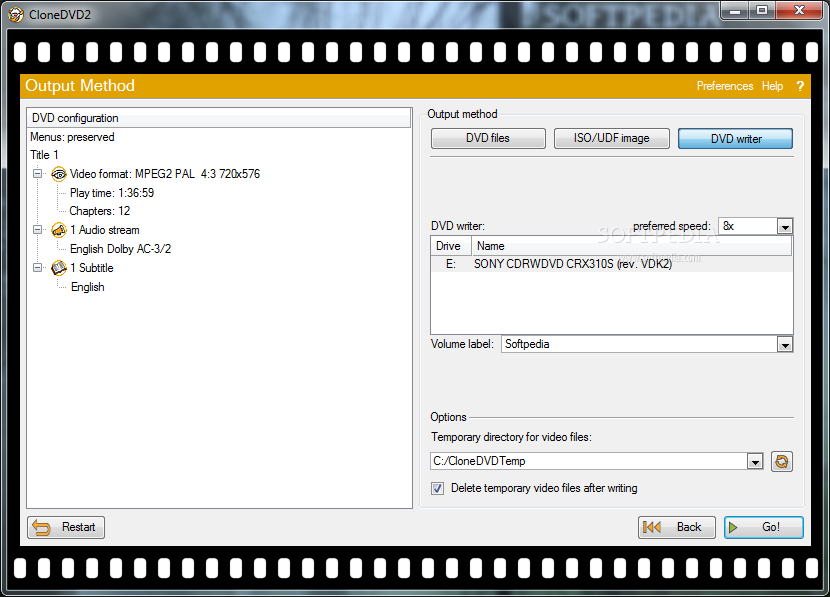830x597 pixels.
Task: Select the SONY CDRWDVD CRX310S drive row
Action: point(611,264)
